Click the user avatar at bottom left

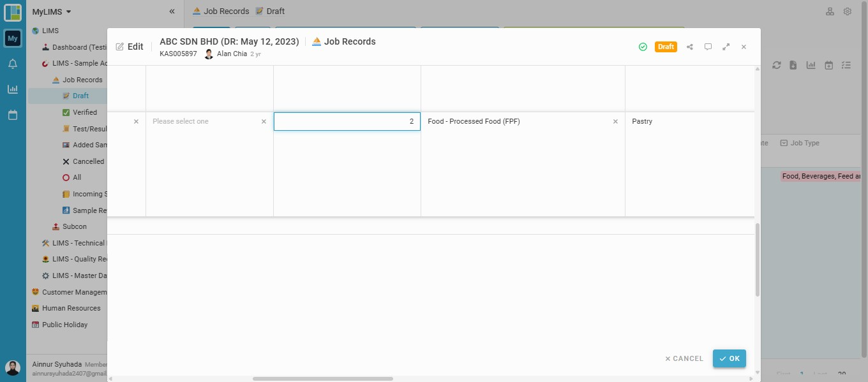pyautogui.click(x=13, y=368)
